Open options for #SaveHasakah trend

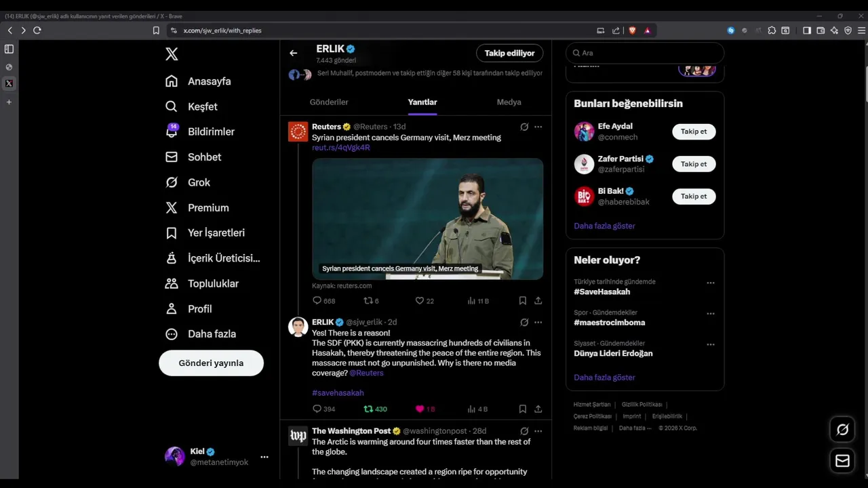pyautogui.click(x=711, y=283)
